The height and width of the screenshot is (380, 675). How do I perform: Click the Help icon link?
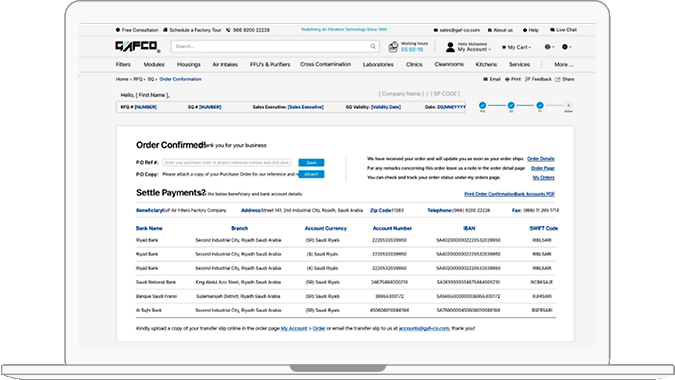[x=530, y=30]
